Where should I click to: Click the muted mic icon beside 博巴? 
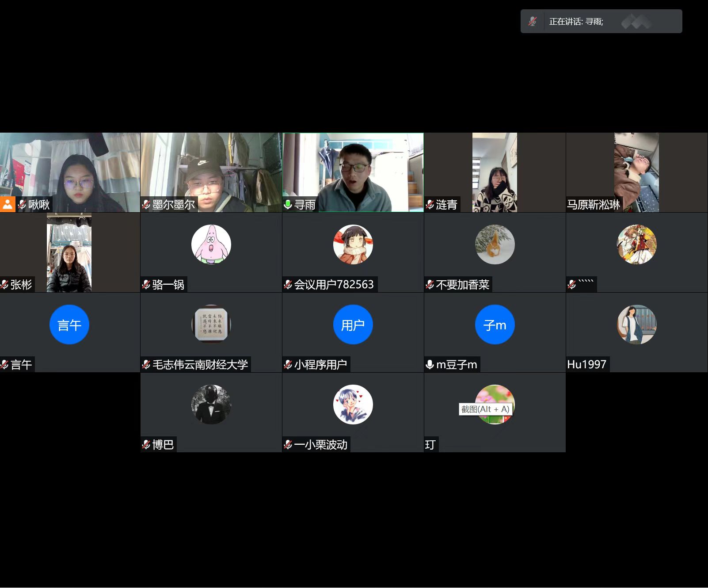(146, 444)
